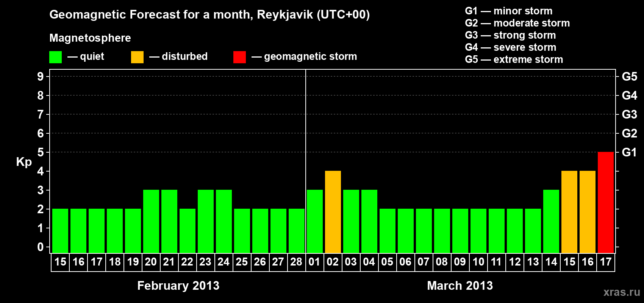The height and width of the screenshot is (303, 644).
Task: Click the red geomagnetic storm legend swatch
Action: [x=239, y=57]
